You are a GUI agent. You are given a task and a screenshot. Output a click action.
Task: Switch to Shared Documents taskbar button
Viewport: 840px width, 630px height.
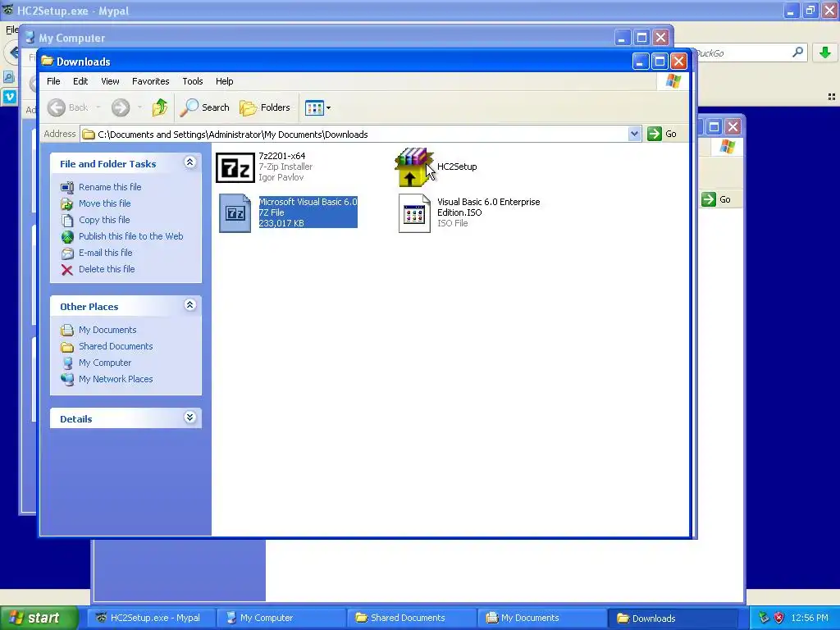(x=412, y=619)
